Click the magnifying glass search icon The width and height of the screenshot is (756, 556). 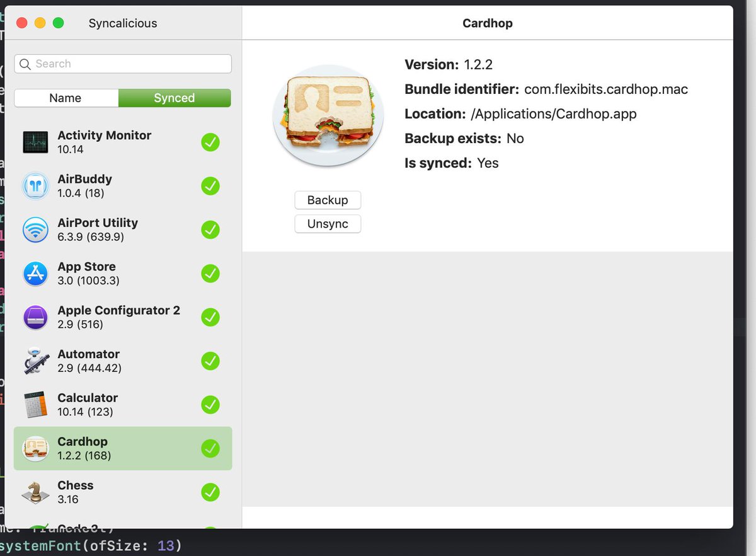[x=25, y=64]
